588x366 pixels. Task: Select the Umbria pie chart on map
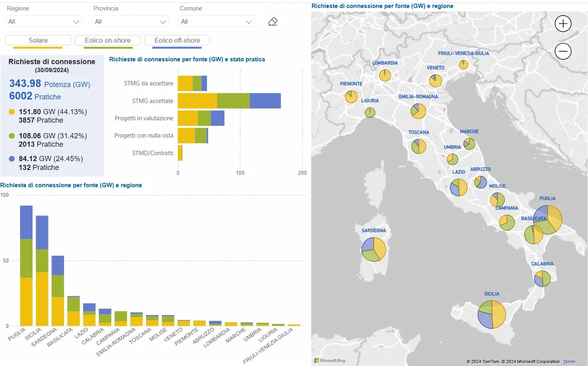point(452,159)
